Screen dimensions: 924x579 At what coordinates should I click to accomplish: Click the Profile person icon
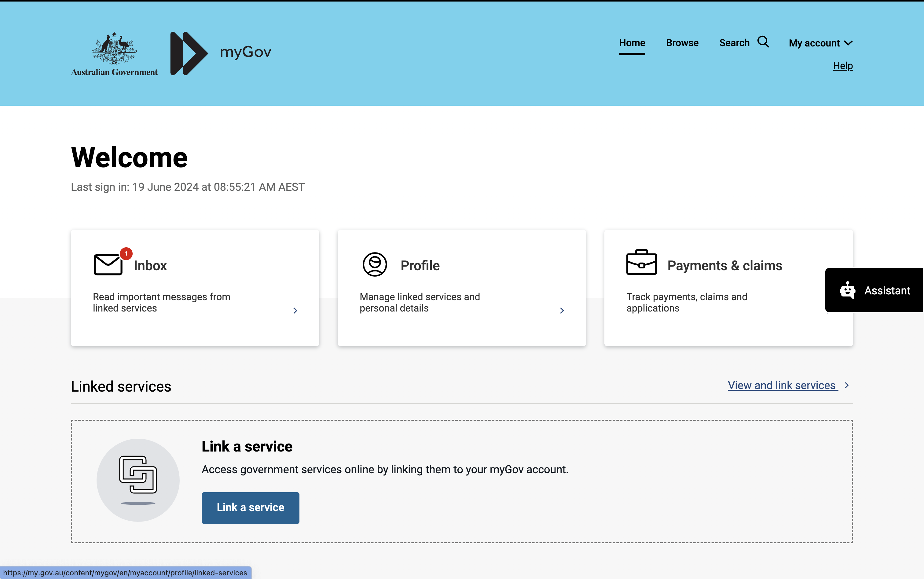375,264
